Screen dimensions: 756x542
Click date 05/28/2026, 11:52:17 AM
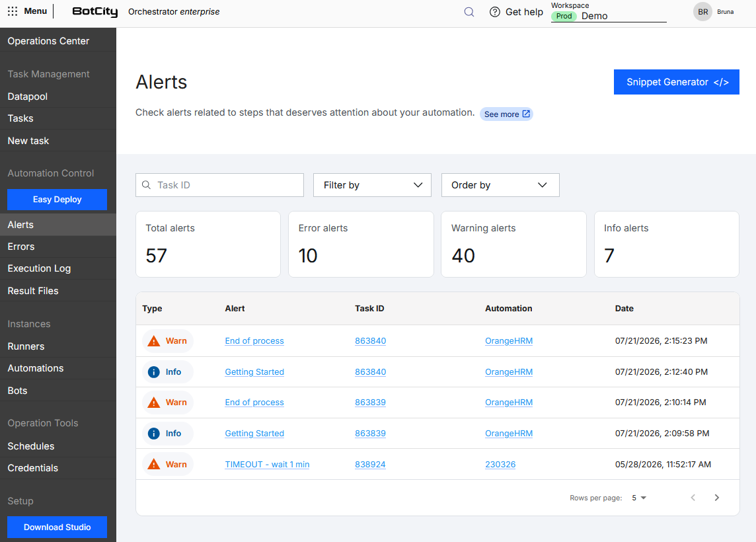[x=663, y=465]
